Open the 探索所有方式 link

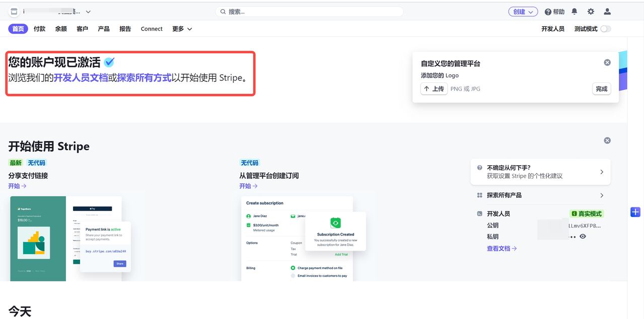coord(144,78)
